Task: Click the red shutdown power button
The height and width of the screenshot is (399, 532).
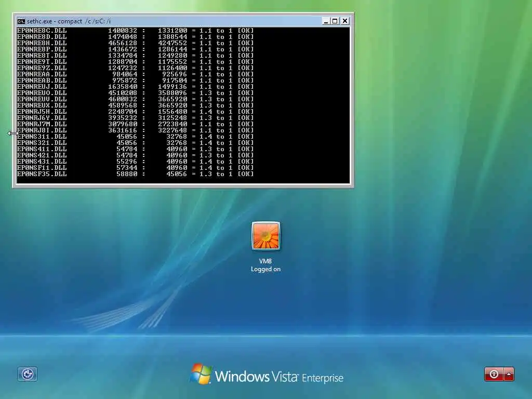Action: tap(494, 374)
